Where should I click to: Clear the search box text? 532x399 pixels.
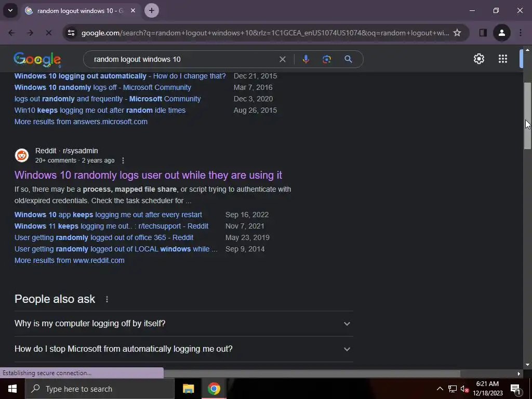point(282,59)
